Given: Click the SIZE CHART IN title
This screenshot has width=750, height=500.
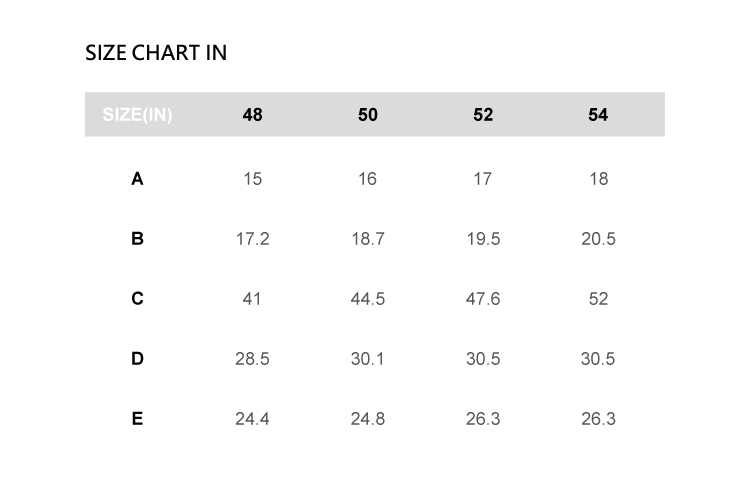Looking at the screenshot, I should coord(156,53).
